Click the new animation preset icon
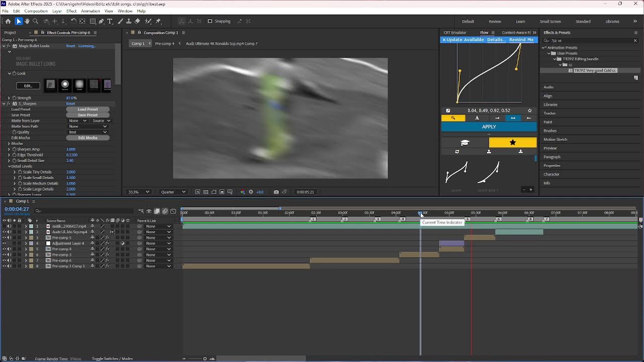The height and width of the screenshot is (362, 644). pos(635,78)
